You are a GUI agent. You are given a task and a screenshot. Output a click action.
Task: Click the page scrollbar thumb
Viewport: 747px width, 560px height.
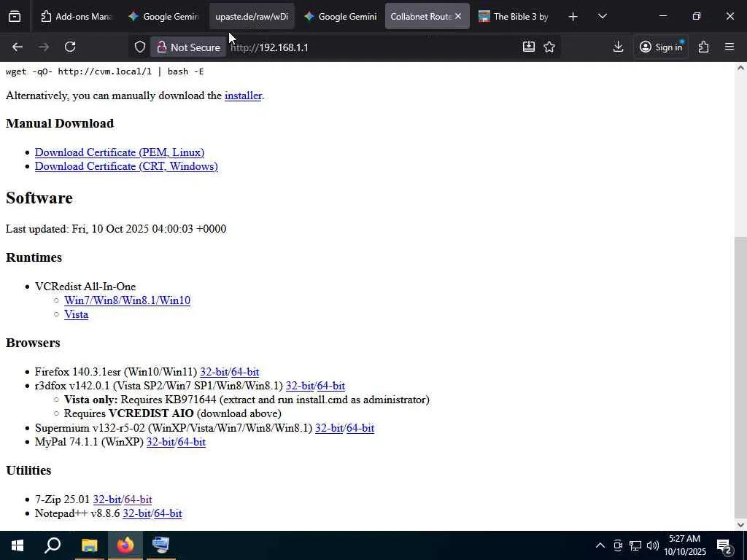click(740, 377)
